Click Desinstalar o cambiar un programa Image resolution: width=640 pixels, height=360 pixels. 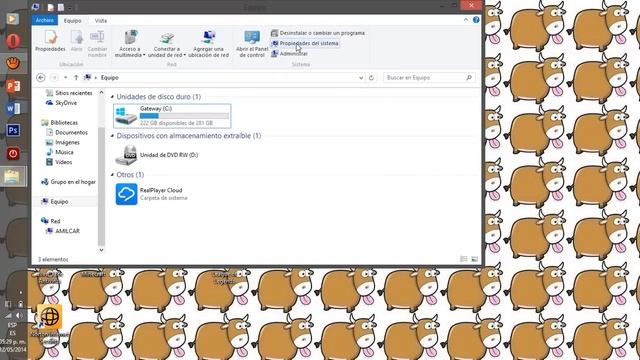(x=318, y=33)
